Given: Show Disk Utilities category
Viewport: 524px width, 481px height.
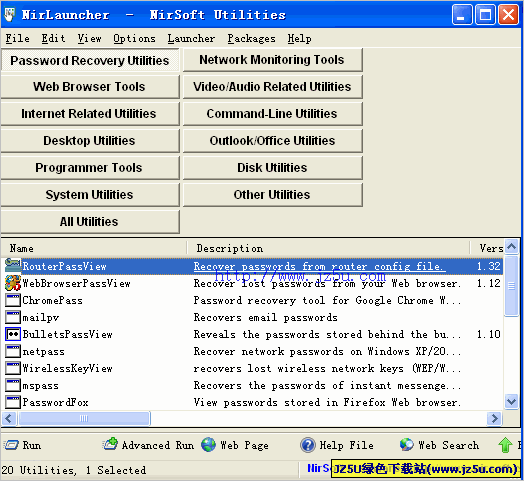Looking at the screenshot, I should 272,168.
